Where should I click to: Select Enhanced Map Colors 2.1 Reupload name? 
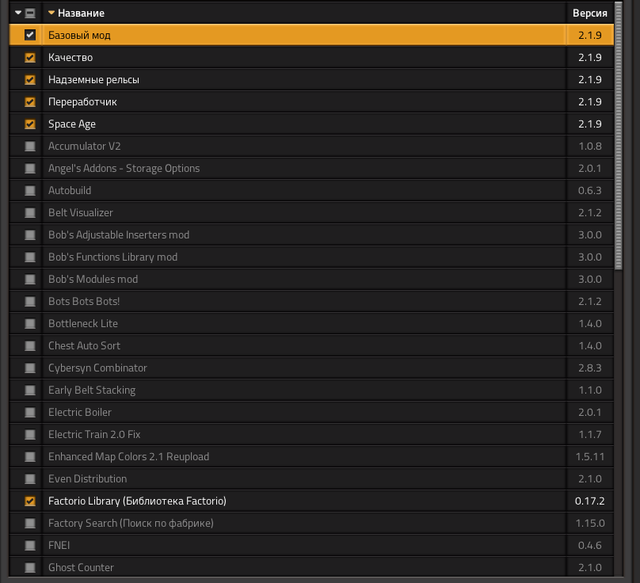[x=129, y=457]
